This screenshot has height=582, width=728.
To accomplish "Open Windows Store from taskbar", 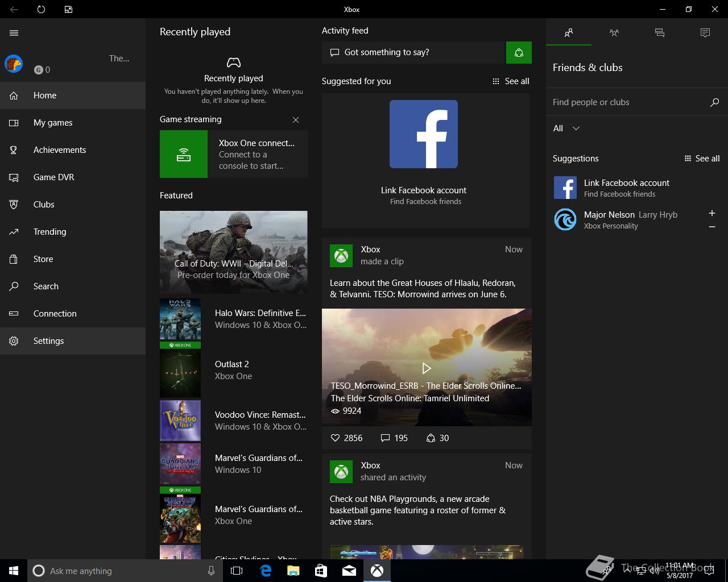I will coord(321,571).
